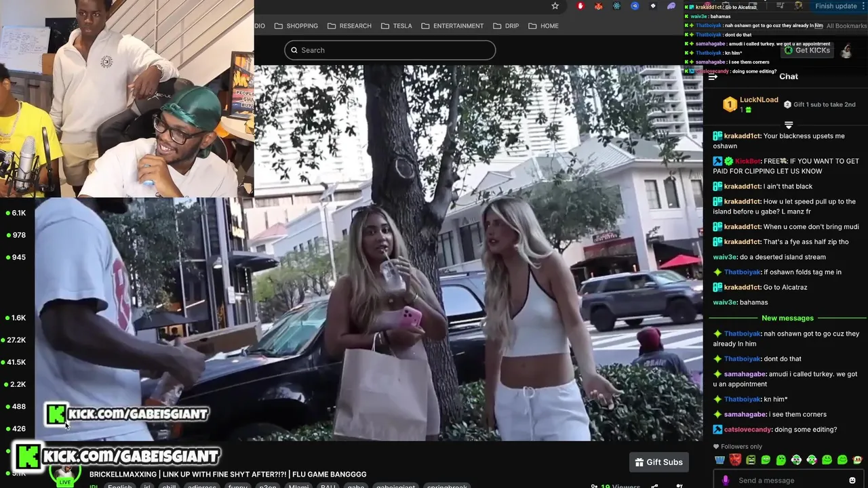Click the English language tag
This screenshot has height=488, width=868.
pos(120,486)
